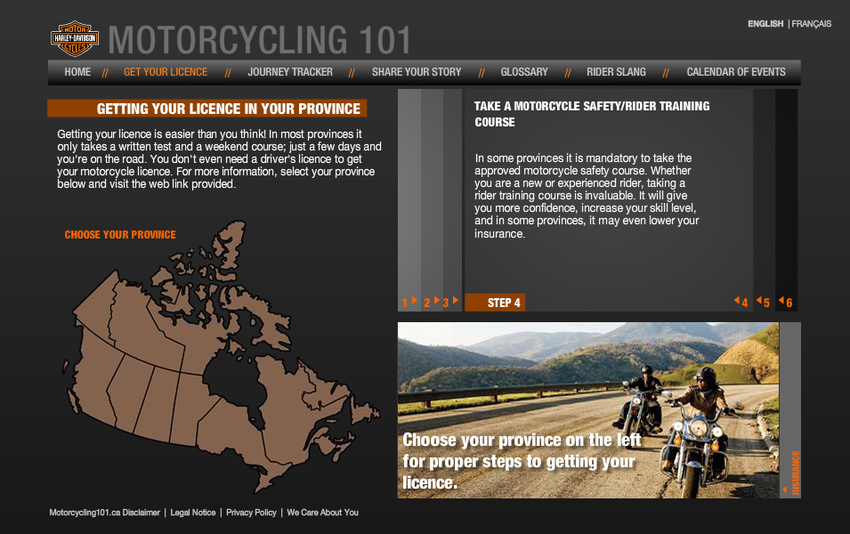Click the Motorcycling 101 title

click(x=259, y=40)
